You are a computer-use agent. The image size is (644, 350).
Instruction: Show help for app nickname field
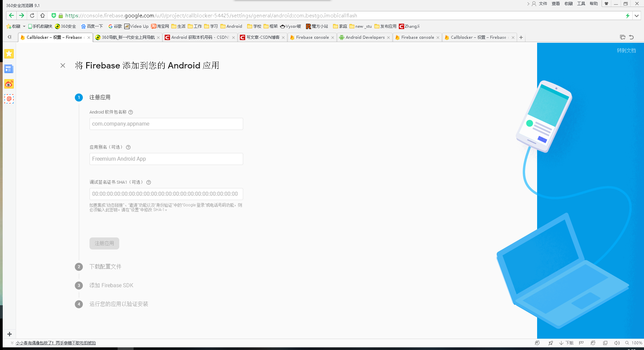click(x=128, y=147)
